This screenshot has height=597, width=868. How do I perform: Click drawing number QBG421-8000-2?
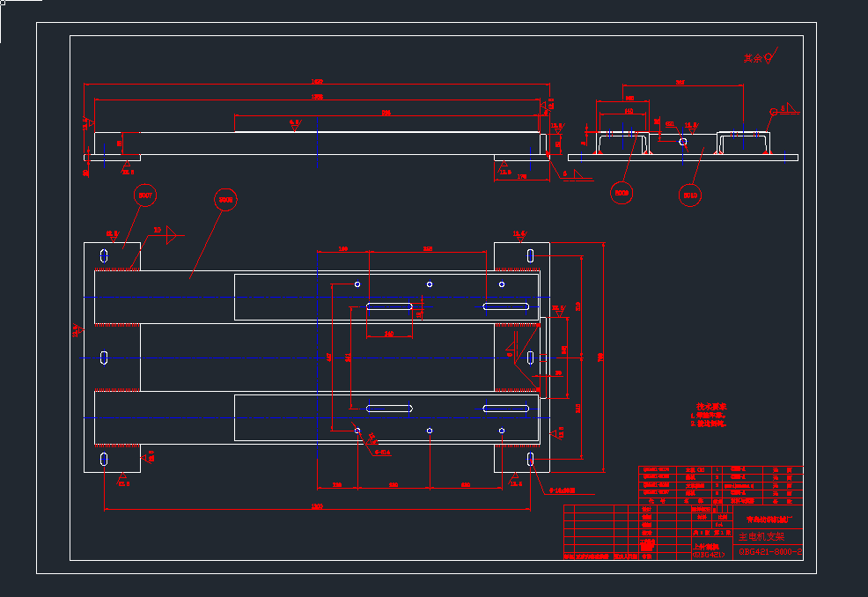pos(770,551)
